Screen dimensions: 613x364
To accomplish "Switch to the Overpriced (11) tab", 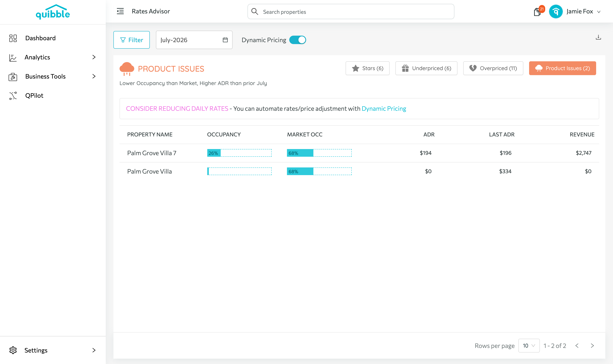I will [493, 68].
